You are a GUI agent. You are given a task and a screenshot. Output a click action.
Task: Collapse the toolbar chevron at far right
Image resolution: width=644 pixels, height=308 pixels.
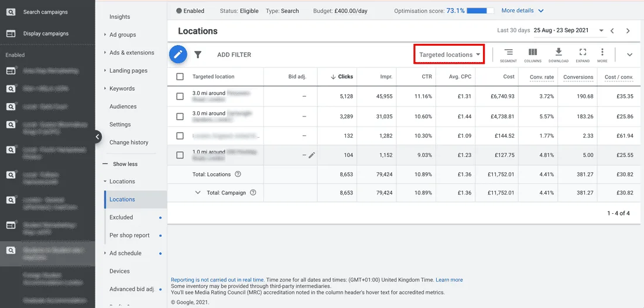point(629,54)
